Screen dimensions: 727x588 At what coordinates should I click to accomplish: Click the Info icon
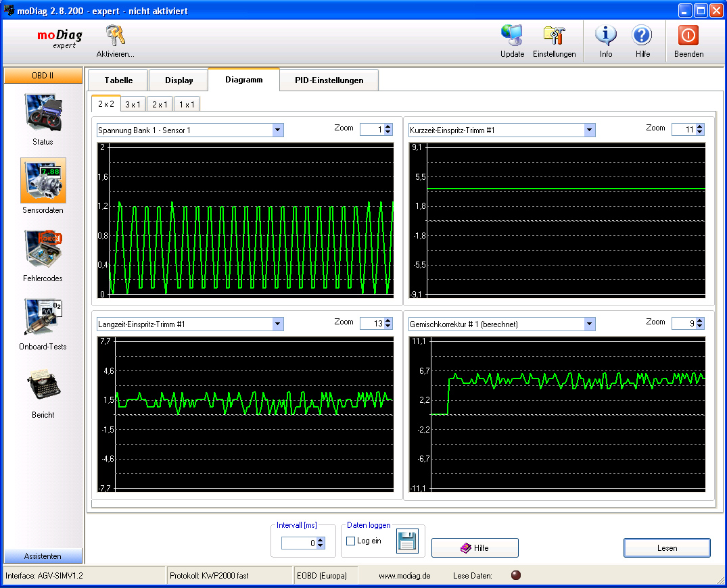pos(605,36)
